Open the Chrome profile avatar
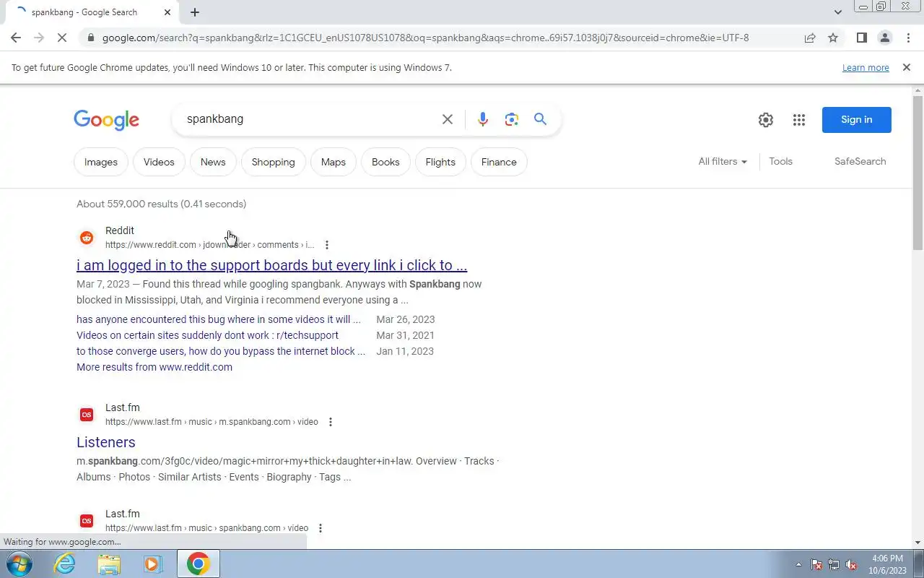924x578 pixels. click(884, 38)
